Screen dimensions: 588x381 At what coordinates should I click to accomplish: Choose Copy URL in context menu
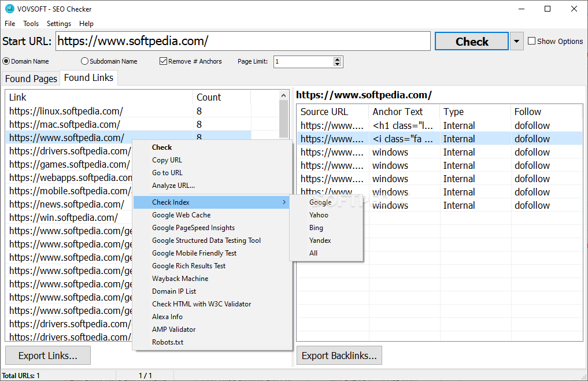pos(212,160)
